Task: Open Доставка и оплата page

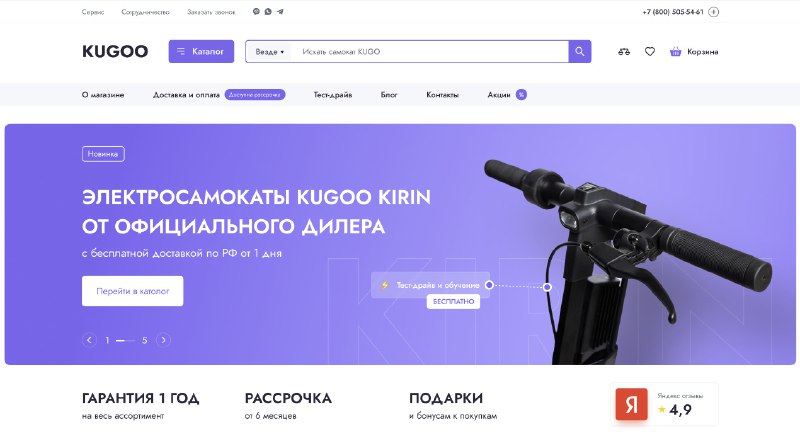Action: (186, 95)
